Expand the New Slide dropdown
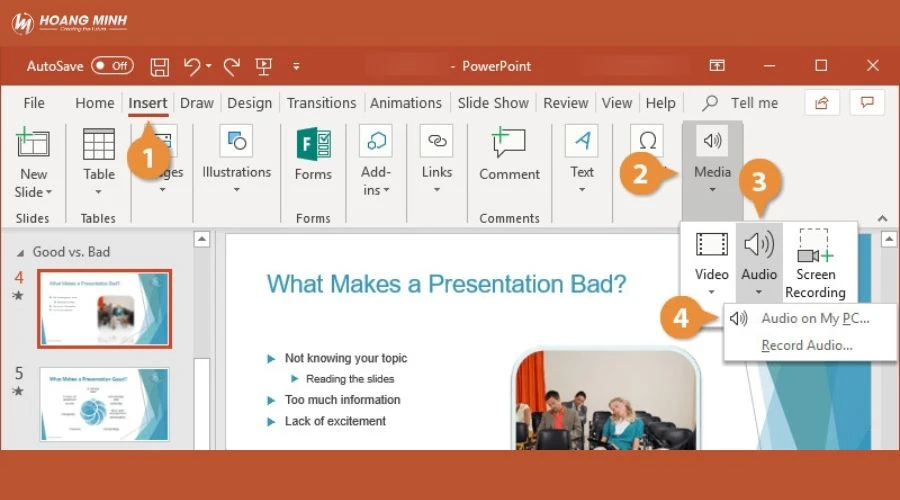Image resolution: width=900 pixels, height=500 pixels. pos(33,192)
